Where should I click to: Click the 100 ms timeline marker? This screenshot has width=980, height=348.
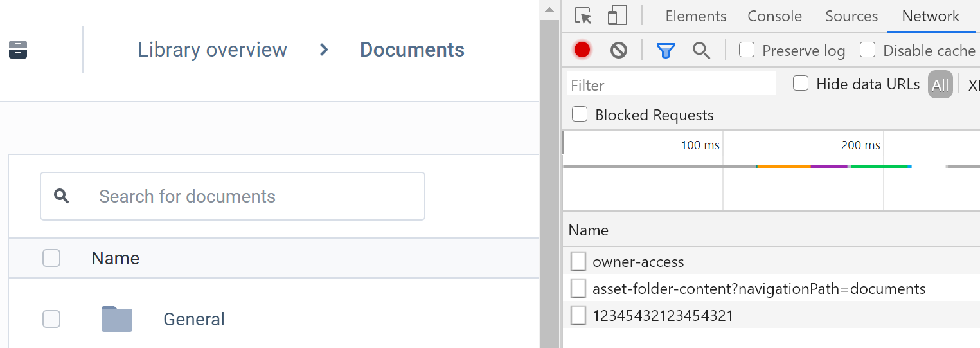[700, 145]
